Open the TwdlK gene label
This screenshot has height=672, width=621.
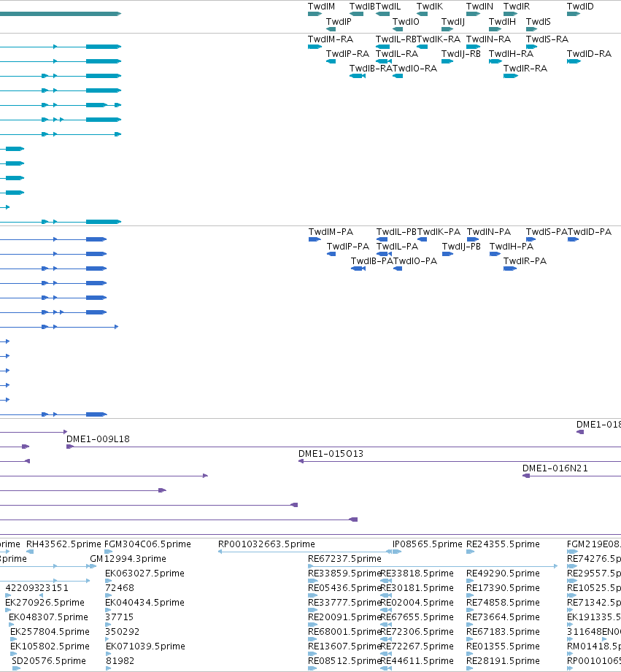(429, 7)
